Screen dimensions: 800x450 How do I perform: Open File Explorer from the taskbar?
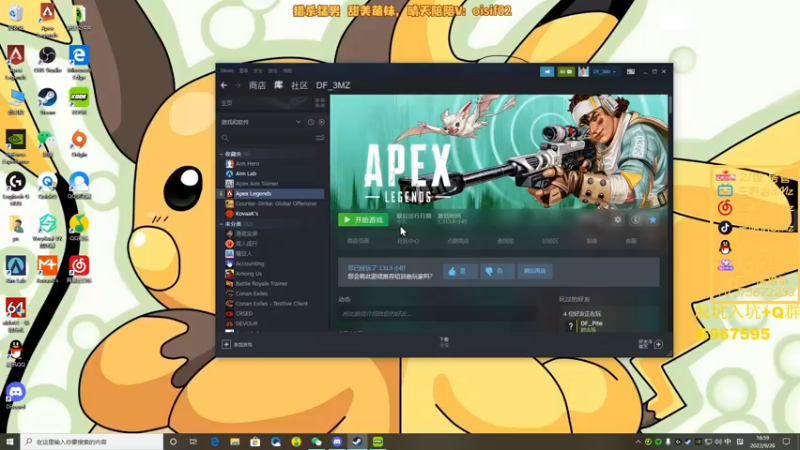[x=235, y=441]
